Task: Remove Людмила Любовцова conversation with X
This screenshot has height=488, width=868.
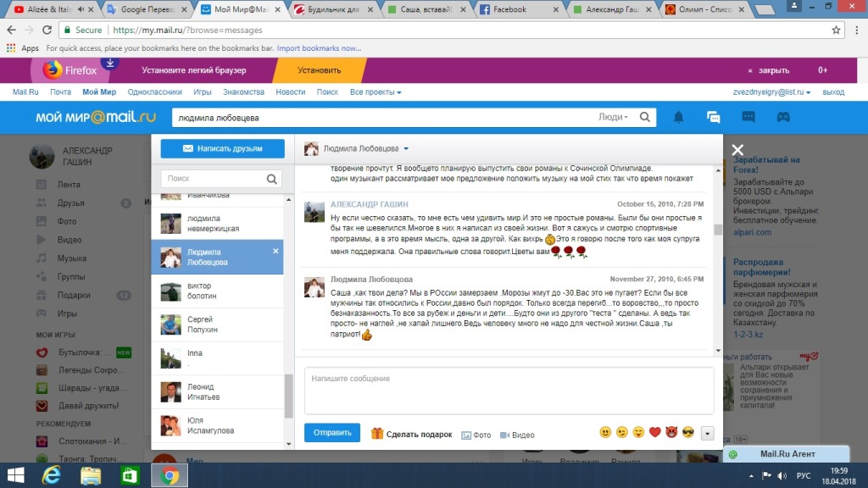Action: [275, 251]
